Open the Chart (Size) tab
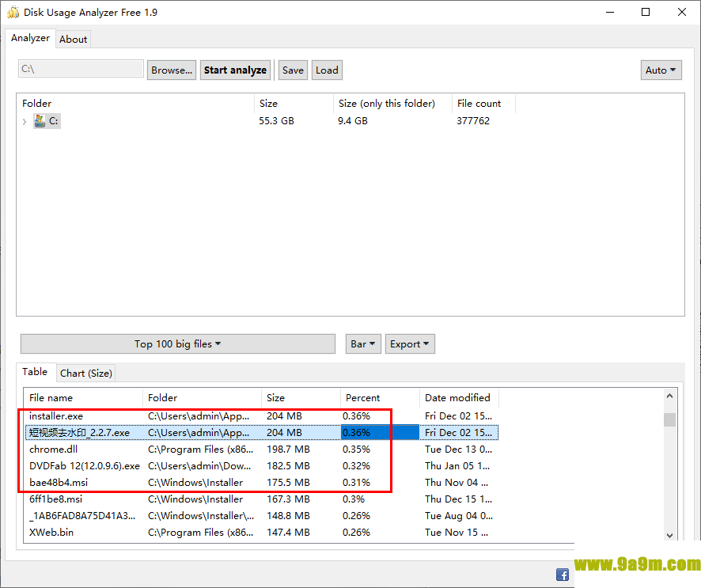Screen dimensions: 701x588 (x=85, y=373)
